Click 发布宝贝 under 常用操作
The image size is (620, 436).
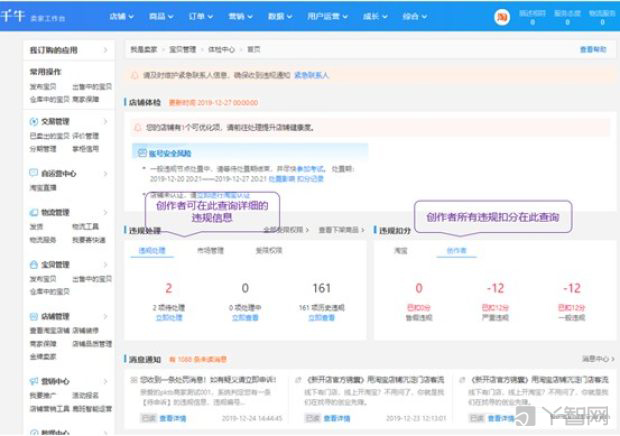[43, 87]
